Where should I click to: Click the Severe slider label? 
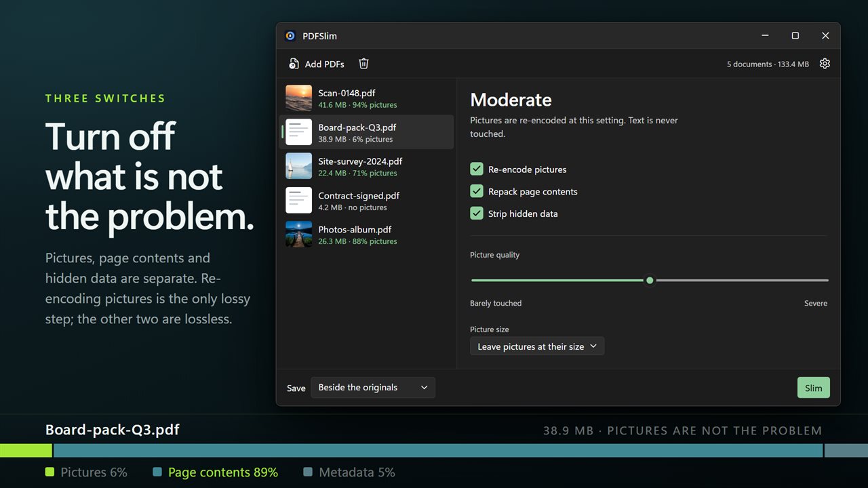[816, 303]
